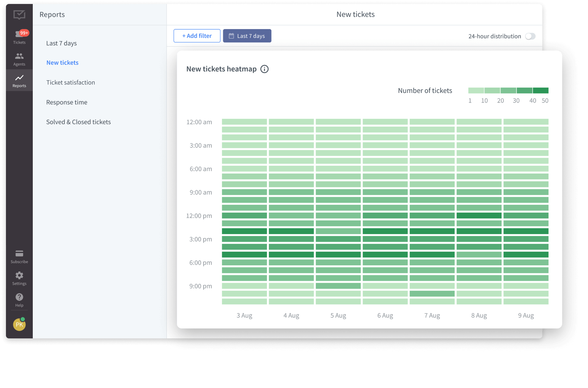Enable the 24-hour distribution toggle
Image resolution: width=588 pixels, height=388 pixels.
(x=530, y=36)
